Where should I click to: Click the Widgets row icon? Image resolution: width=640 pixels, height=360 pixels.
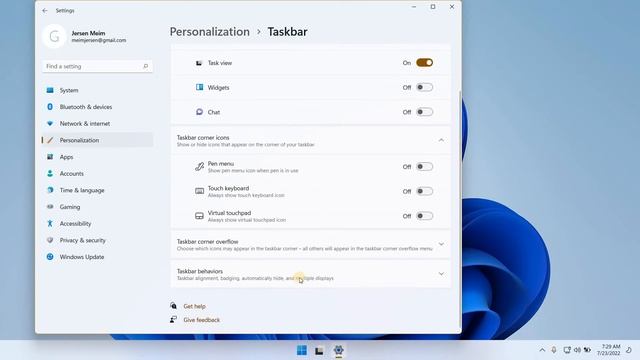[x=199, y=87]
